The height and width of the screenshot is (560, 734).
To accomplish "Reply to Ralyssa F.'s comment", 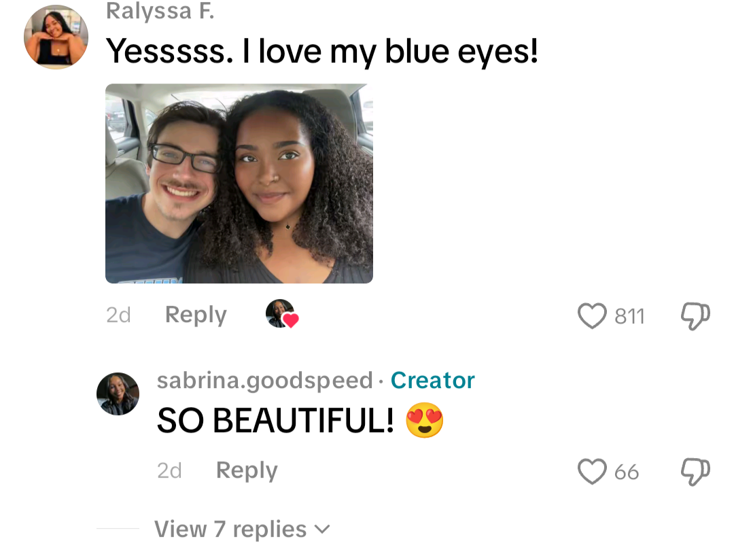I will (196, 315).
